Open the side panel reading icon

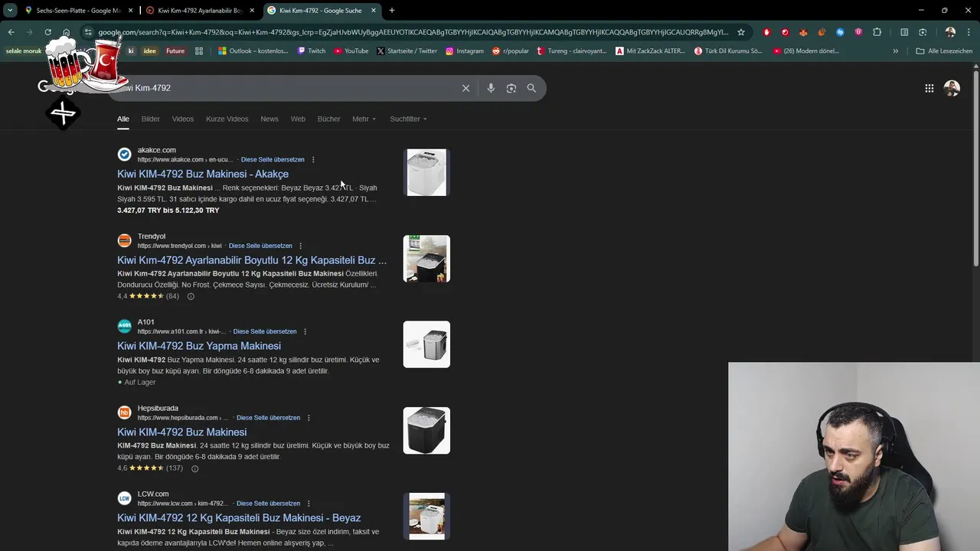coord(904,32)
